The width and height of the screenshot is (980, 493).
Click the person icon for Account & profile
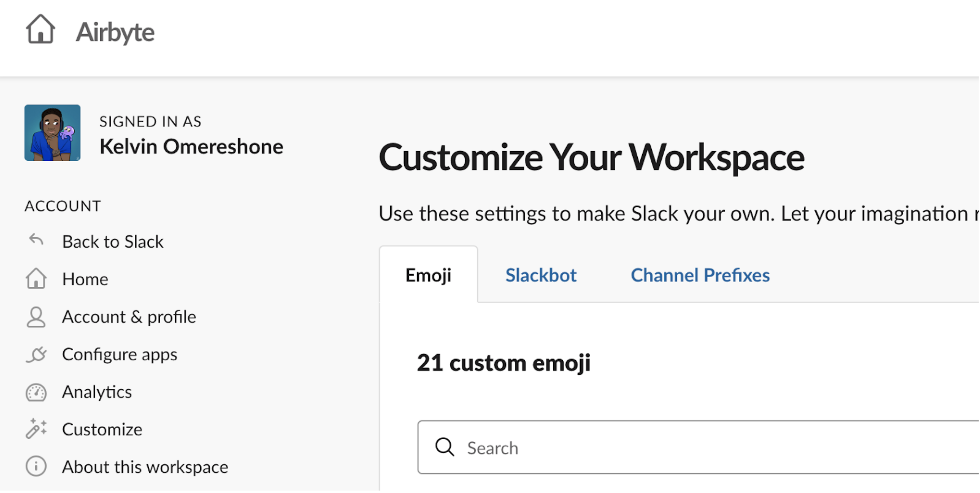(36, 317)
